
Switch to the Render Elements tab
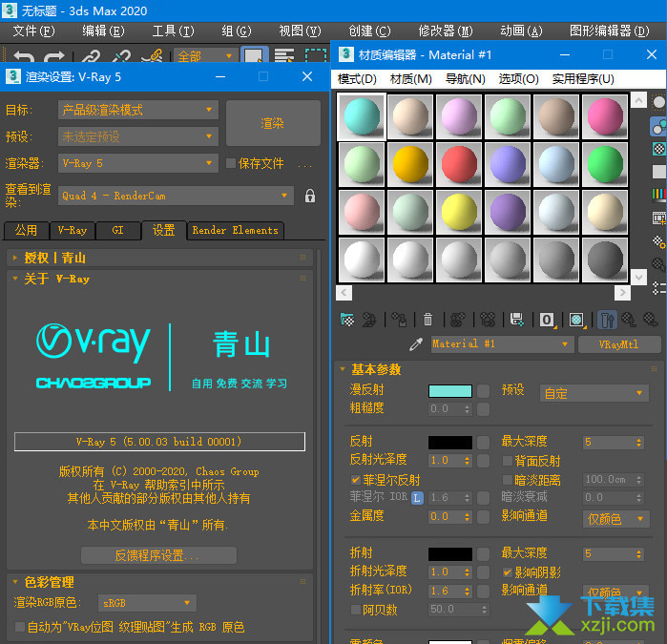click(x=236, y=230)
